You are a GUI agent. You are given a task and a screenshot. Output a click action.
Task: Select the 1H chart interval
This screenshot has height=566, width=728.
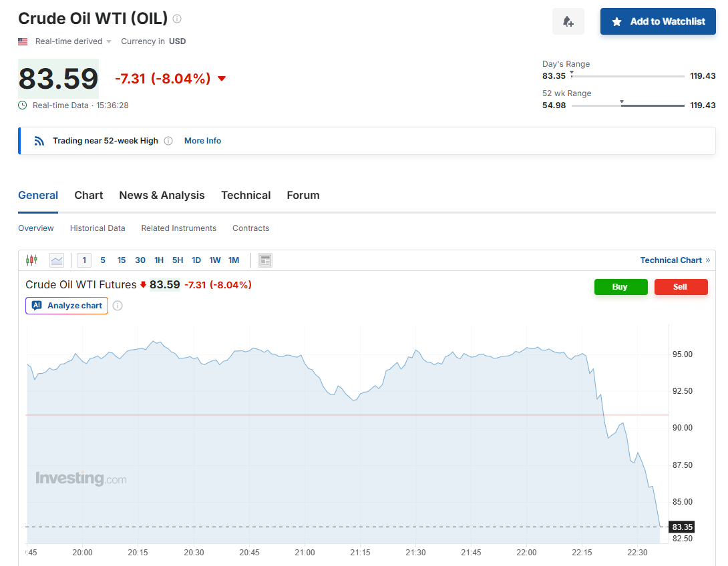pos(159,260)
